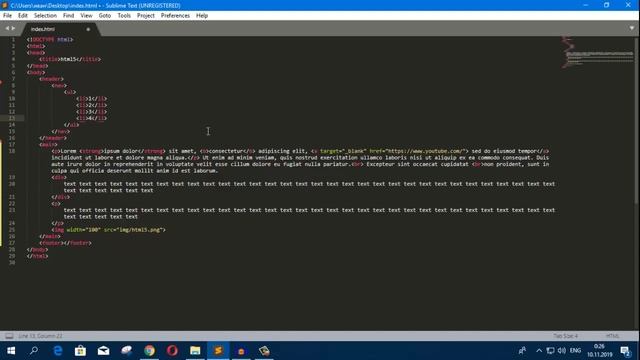Open the orange recorder app on taskbar
640x360 pixels.
pyautogui.click(x=241, y=351)
